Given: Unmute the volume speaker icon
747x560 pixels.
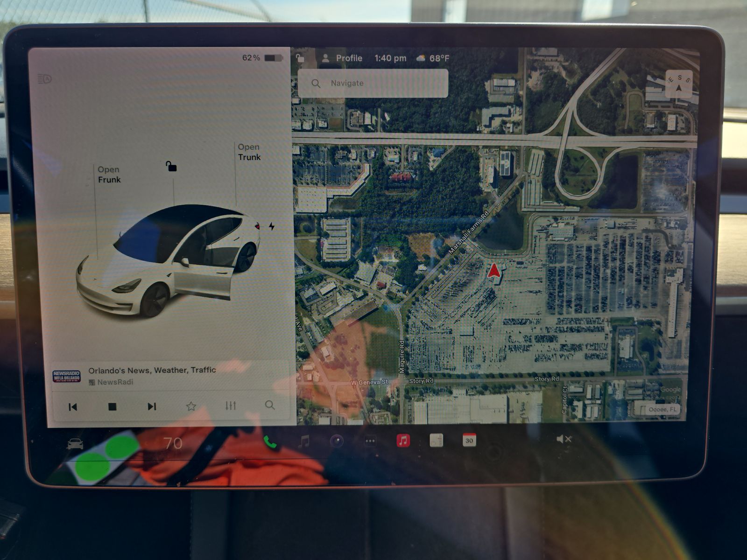Looking at the screenshot, I should [x=564, y=439].
